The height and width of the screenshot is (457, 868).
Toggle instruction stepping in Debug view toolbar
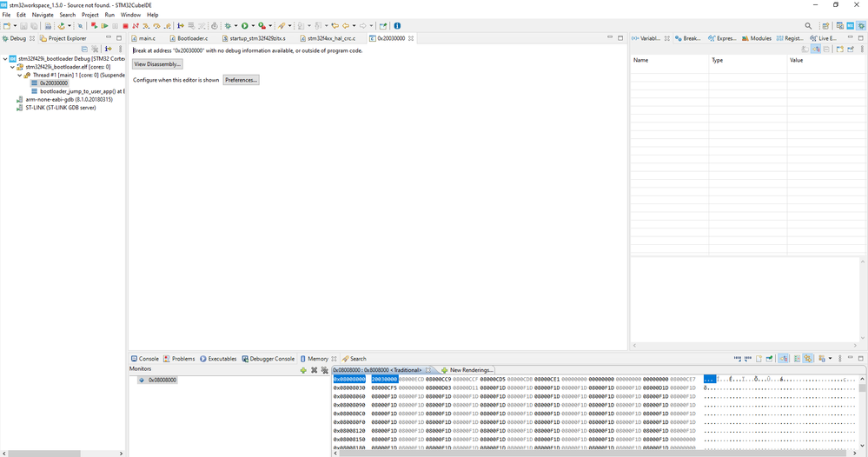click(108, 50)
